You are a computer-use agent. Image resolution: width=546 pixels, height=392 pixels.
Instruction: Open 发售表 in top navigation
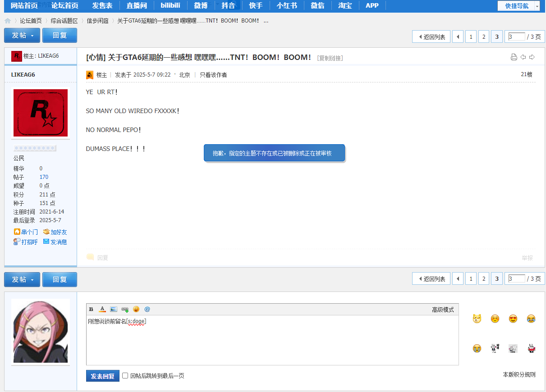[x=102, y=5]
